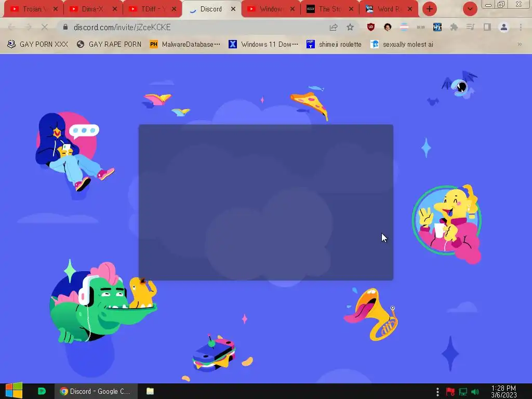Open the Windows Start menu

[x=14, y=391]
